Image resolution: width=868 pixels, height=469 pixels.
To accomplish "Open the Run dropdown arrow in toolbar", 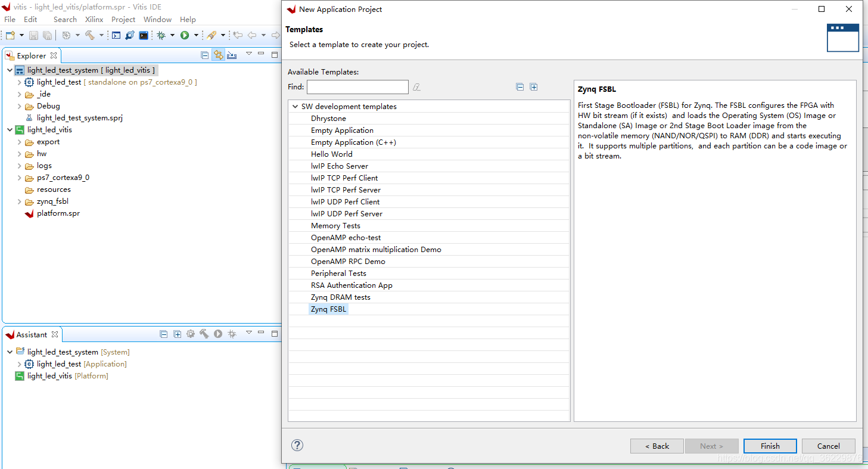I will coord(196,36).
